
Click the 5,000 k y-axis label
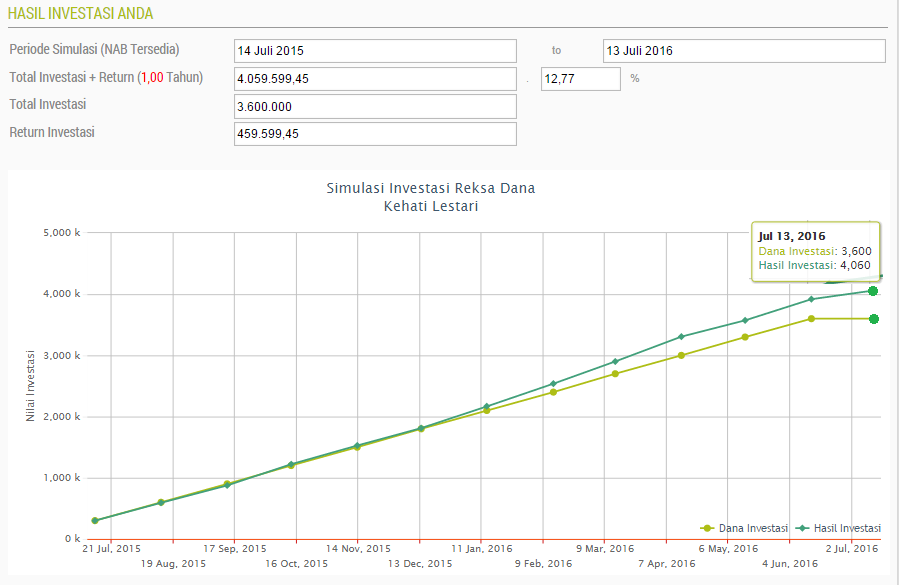coord(62,233)
